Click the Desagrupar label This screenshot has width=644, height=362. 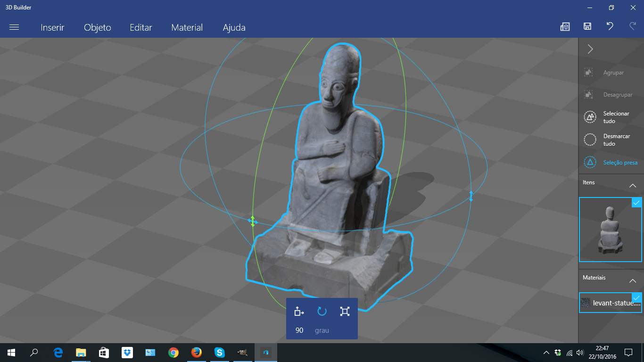[618, 95]
